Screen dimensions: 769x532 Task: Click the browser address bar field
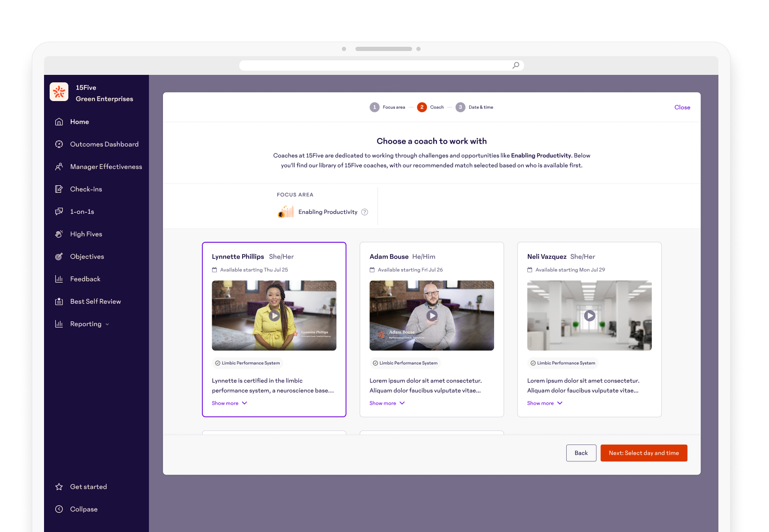pos(382,66)
